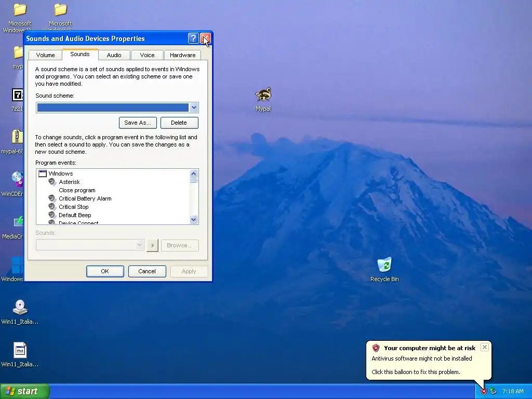Screen dimensions: 532x399
Task: Click the red security shield tray icon
Action: [x=484, y=391]
